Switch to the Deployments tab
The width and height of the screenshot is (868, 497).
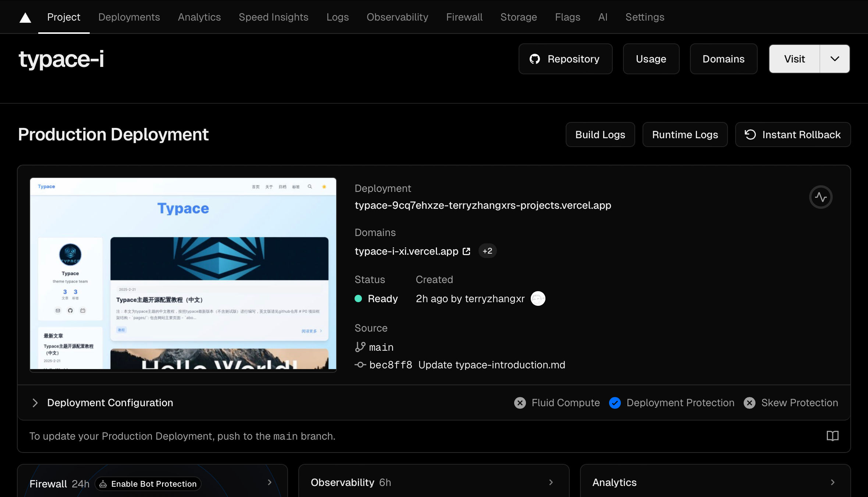[x=129, y=17]
